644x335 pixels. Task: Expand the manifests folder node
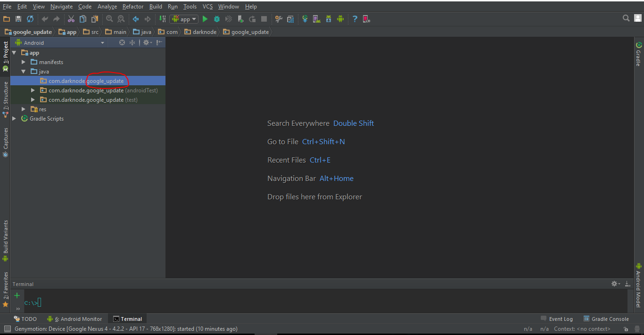[x=24, y=62]
